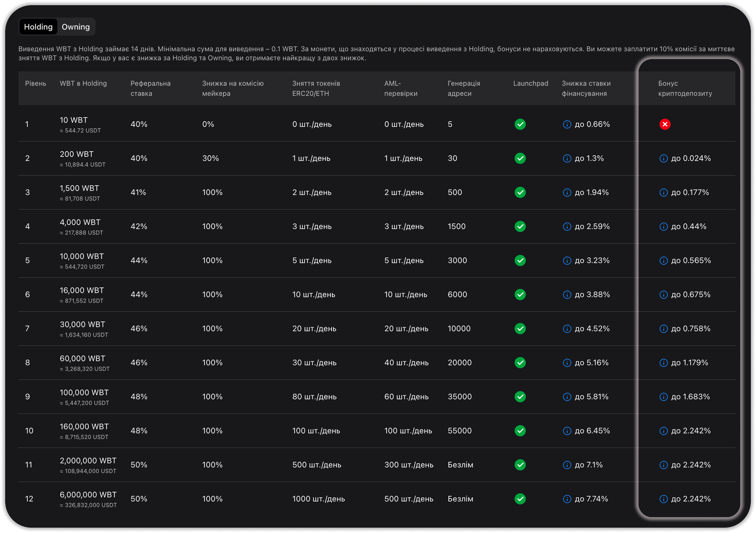756x533 pixels.
Task: Click red cross icon in level 1 row
Action: (665, 124)
